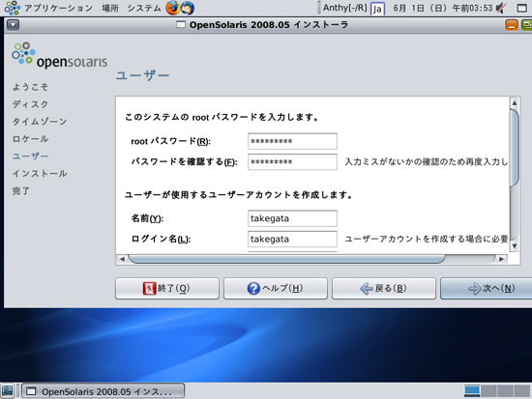Launch Thunderbird mail from the top panel

pyautogui.click(x=188, y=8)
